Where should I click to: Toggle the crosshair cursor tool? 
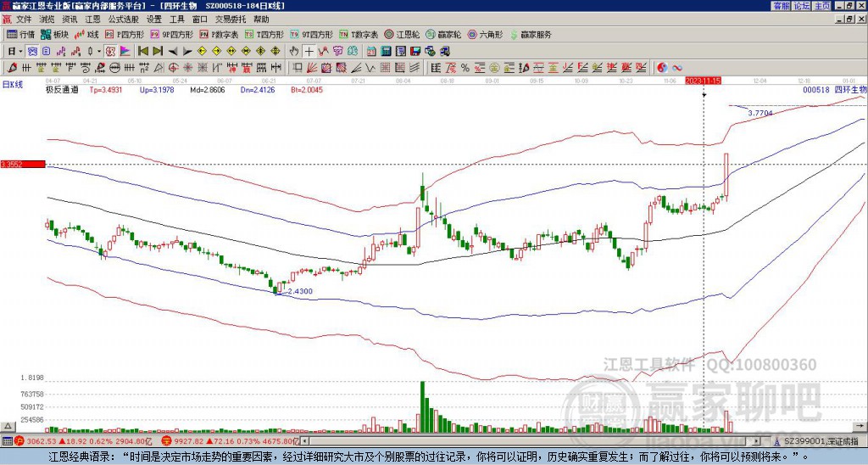click(309, 51)
